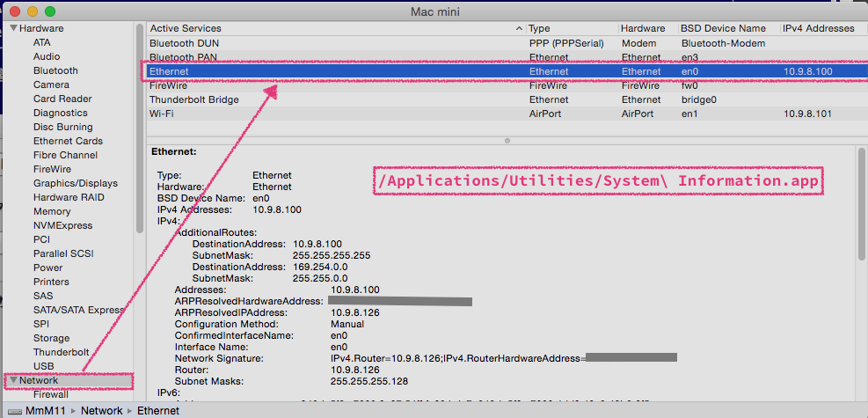Screen dimensions: 868x418
Task: Click the 10.9.8.101 address cell
Action: click(807, 114)
